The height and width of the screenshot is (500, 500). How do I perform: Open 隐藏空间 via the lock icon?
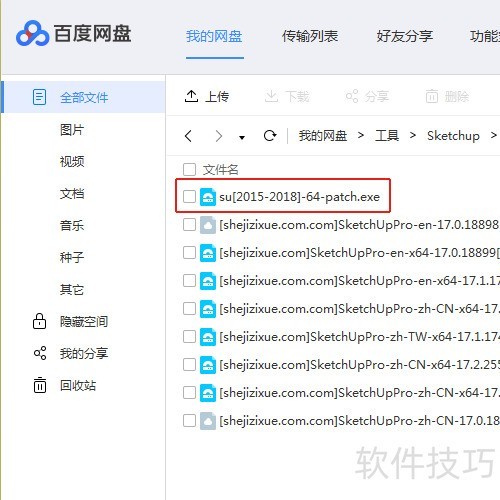click(x=40, y=321)
